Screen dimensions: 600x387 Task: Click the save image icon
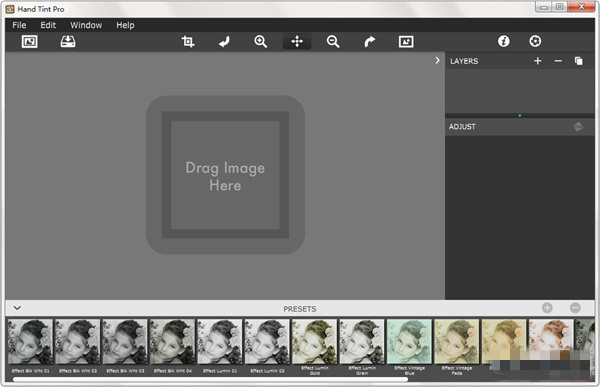68,41
